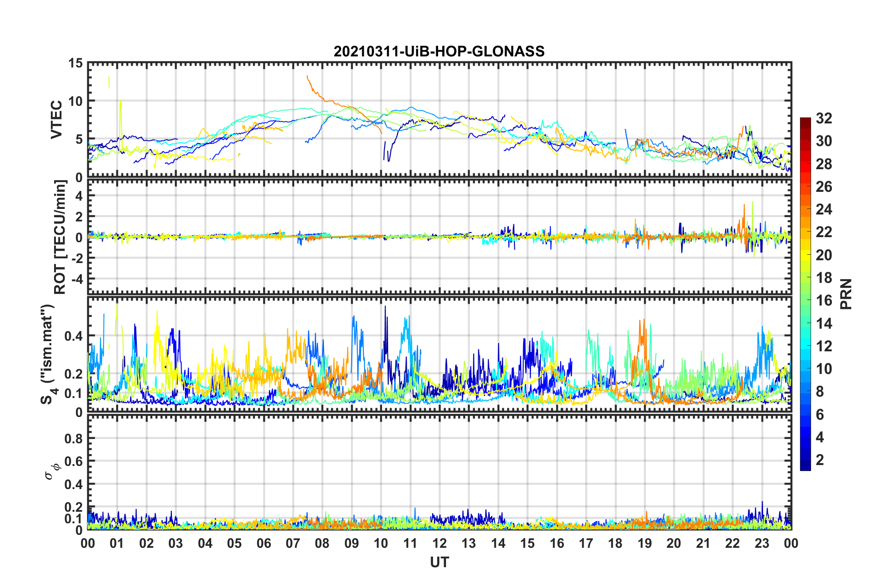This screenshot has width=879, height=588.
Task: Click the orange ROT spike near 22:30 UT
Action: (744, 206)
